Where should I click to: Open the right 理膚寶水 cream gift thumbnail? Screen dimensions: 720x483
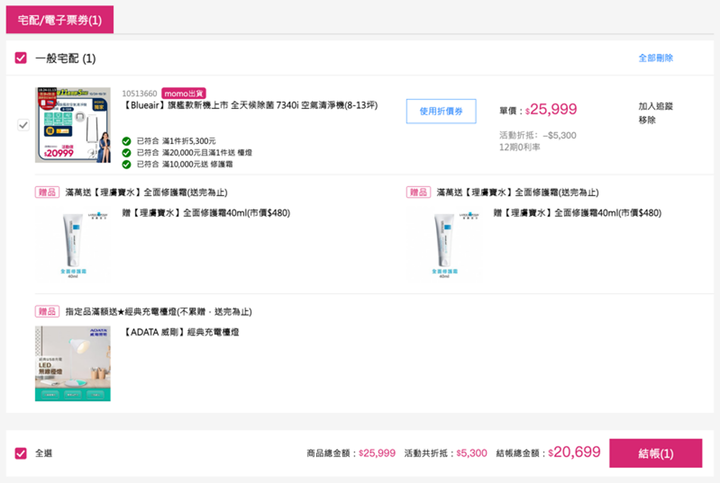(x=444, y=243)
